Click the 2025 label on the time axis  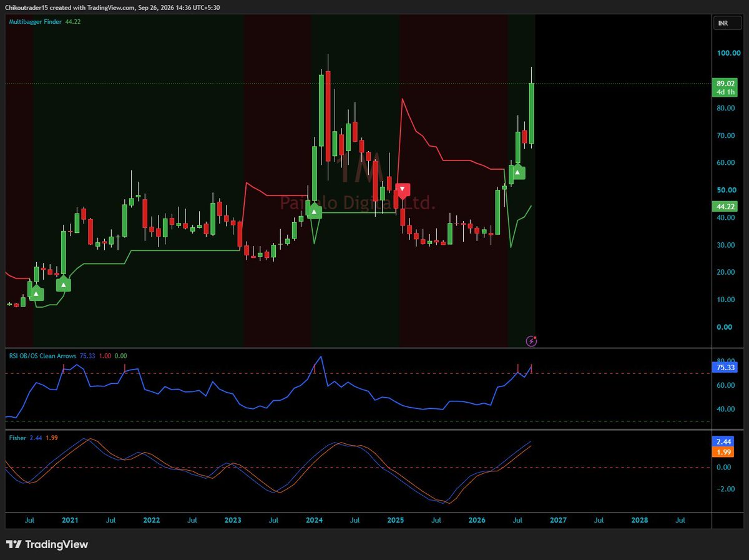point(396,519)
